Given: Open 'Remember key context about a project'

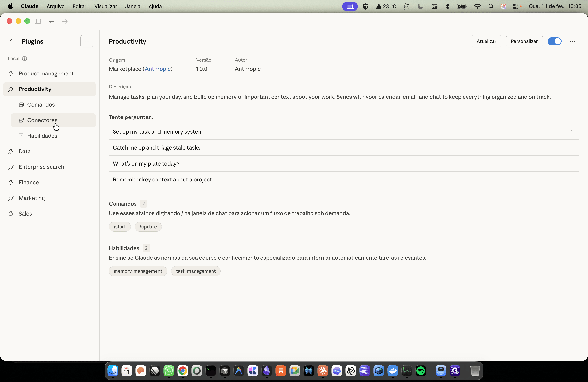Looking at the screenshot, I should point(344,180).
